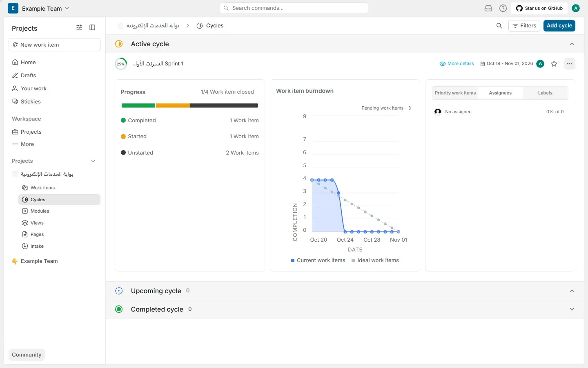Click the cycles search magnifier icon
This screenshot has width=588, height=368.
499,26
